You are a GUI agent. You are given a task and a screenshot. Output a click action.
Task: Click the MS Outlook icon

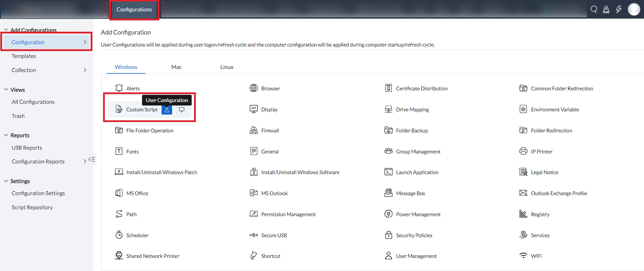click(x=254, y=193)
